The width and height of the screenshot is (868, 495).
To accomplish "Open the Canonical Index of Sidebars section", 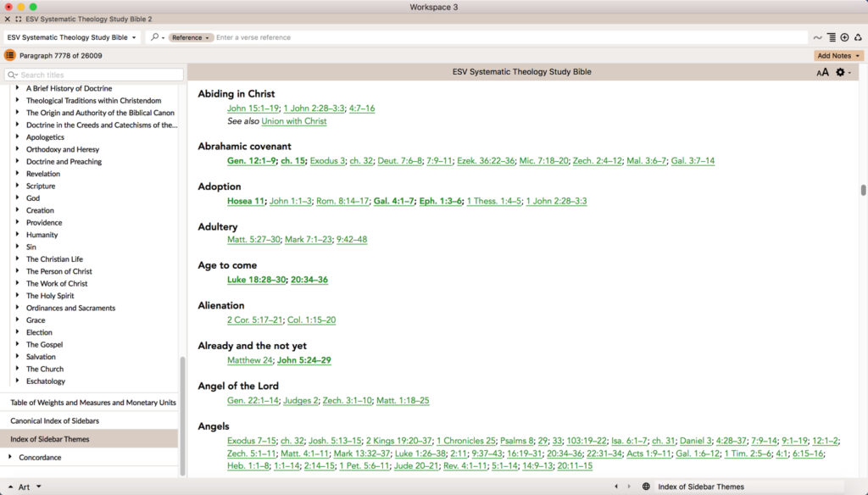I will tap(55, 420).
